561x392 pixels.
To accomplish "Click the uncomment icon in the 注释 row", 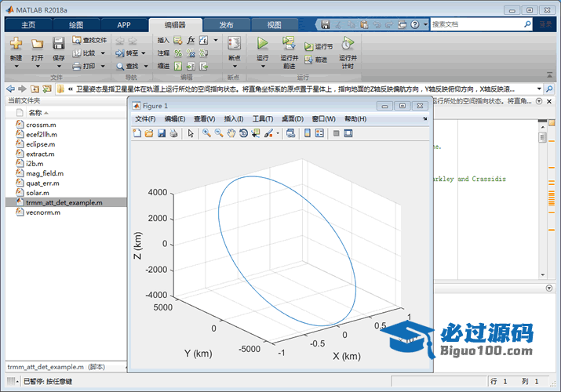I will 191,53.
